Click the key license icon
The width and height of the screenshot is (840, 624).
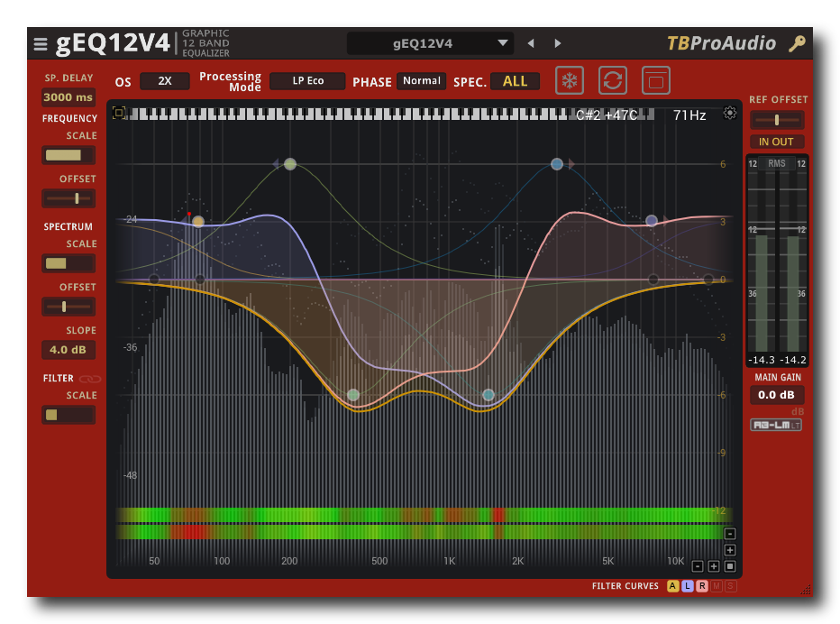pyautogui.click(x=797, y=43)
